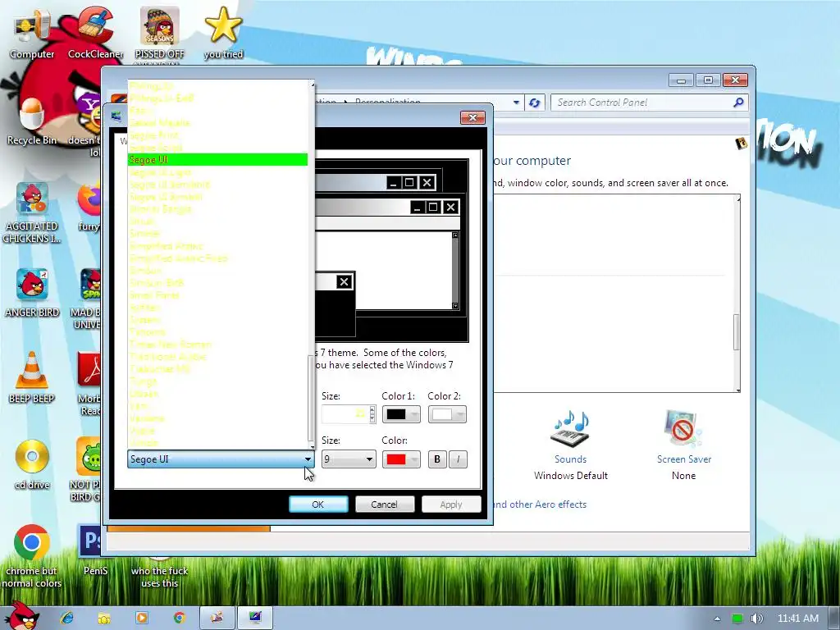840x630 pixels.
Task: Click the Control Panel search magnifier icon
Action: pyautogui.click(x=738, y=103)
